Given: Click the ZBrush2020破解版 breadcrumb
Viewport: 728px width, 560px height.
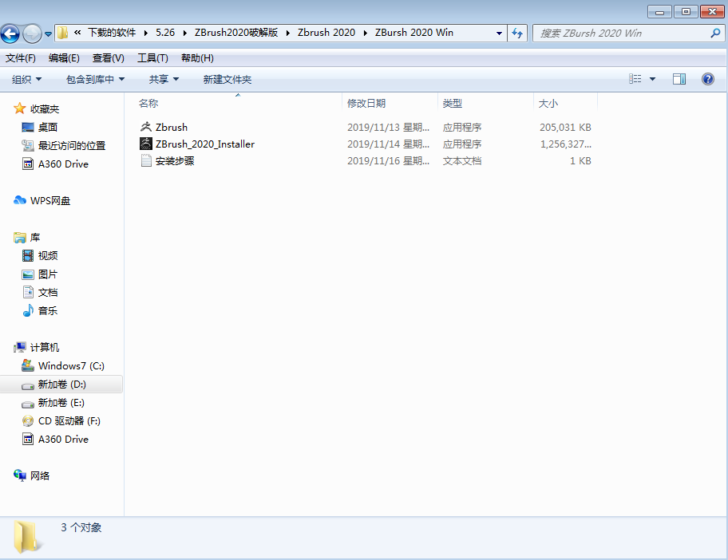Looking at the screenshot, I should (235, 33).
